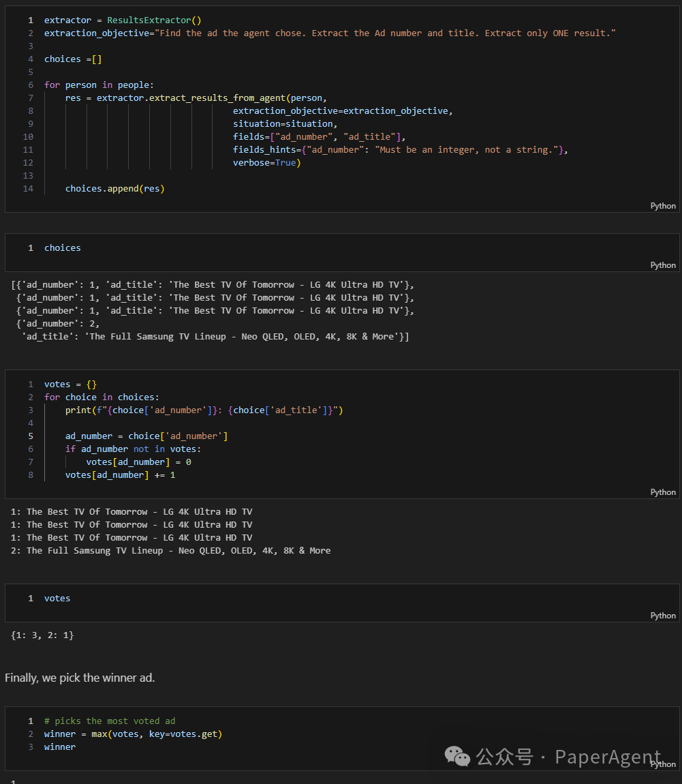Screen dimensions: 682x784
Task: Click the output '{1: 3, 2: 1}'
Action: [x=42, y=635]
